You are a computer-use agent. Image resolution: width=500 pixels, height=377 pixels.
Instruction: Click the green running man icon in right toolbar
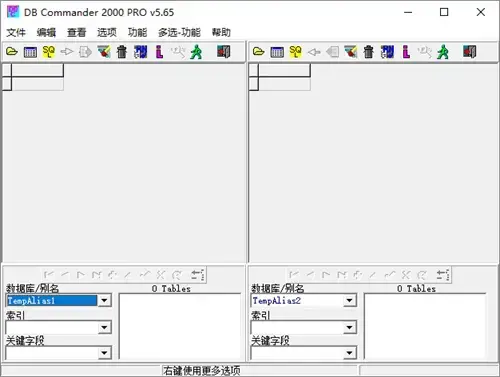[443, 52]
